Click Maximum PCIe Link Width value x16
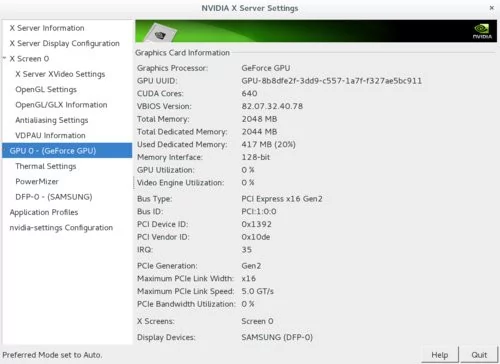This screenshot has width=500, height=364. click(249, 278)
